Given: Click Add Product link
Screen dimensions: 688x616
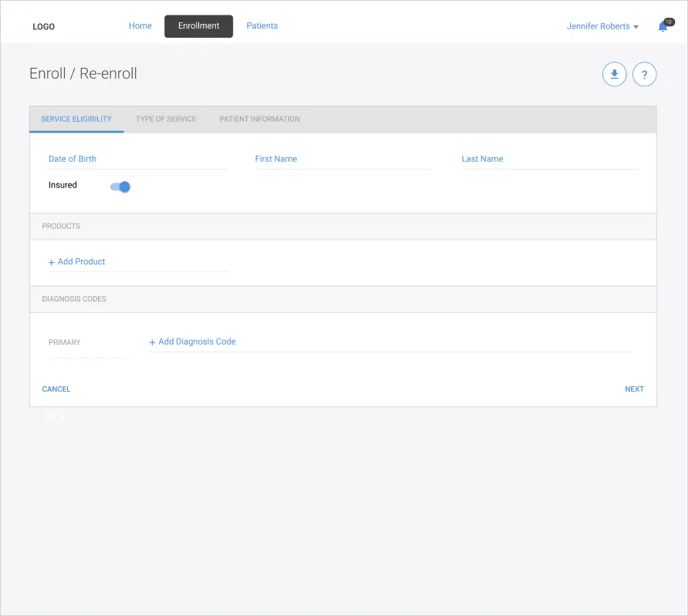Looking at the screenshot, I should coord(77,262).
